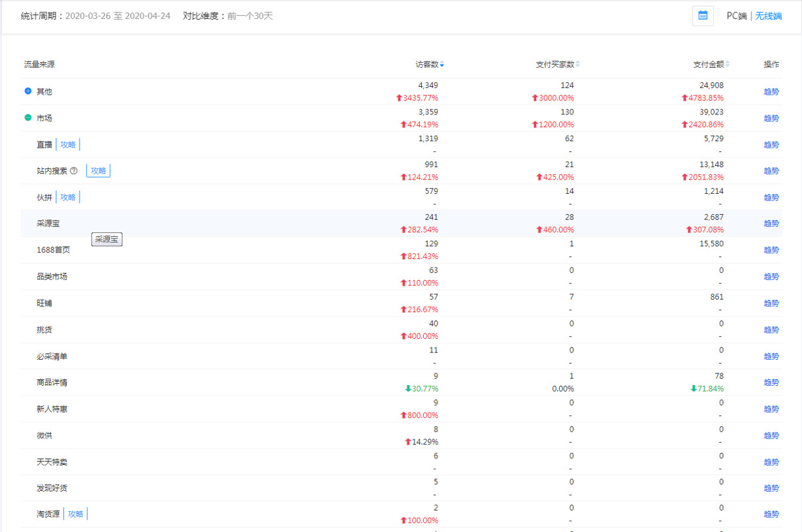View 趋势 for 旺铺 row
The image size is (802, 532).
coord(771,304)
